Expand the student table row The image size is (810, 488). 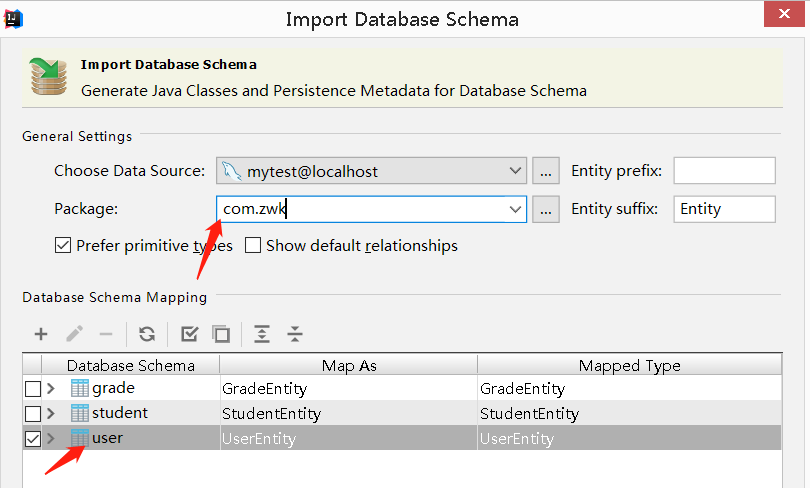(x=51, y=413)
